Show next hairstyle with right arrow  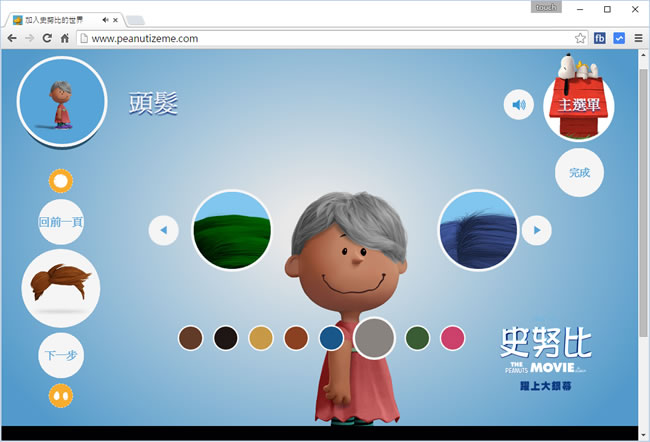(536, 230)
